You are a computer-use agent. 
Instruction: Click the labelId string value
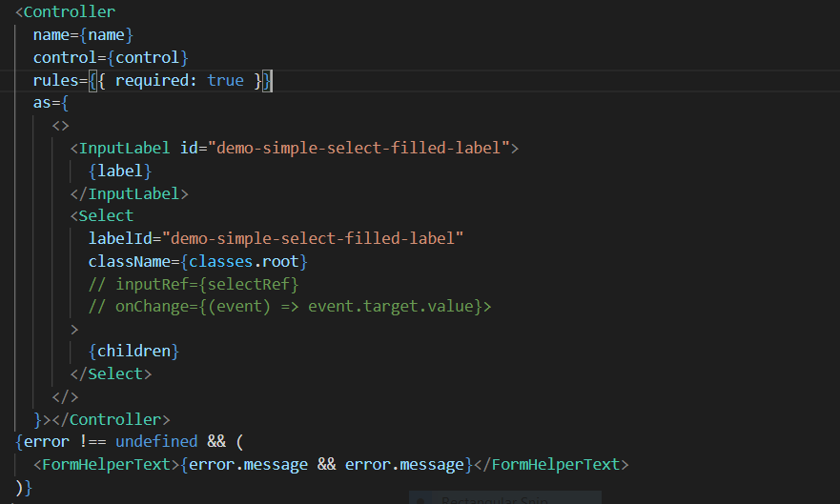(313, 238)
